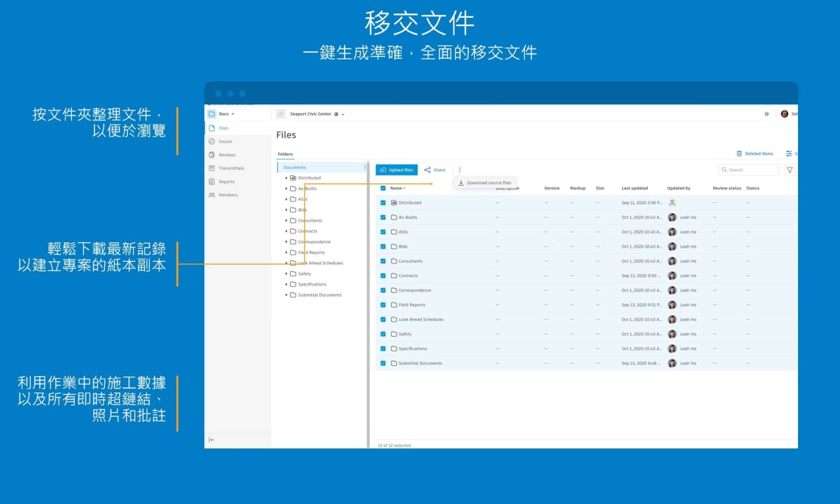Uncheck the As-Builts row checkbox
The image size is (840, 504).
pos(383,217)
